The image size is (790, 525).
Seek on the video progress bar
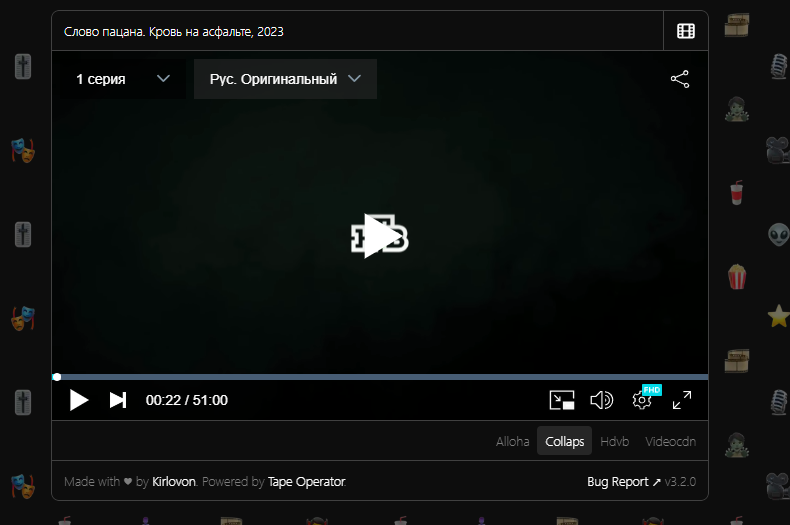tap(380, 377)
